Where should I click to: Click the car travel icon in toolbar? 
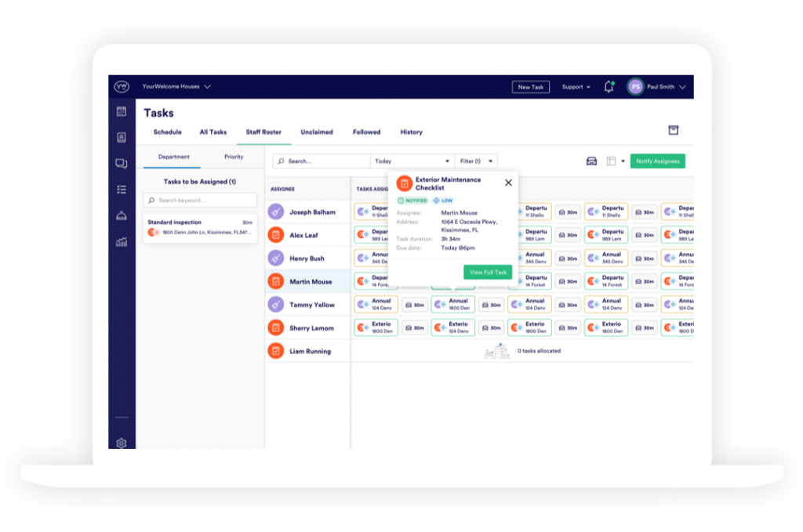click(591, 161)
